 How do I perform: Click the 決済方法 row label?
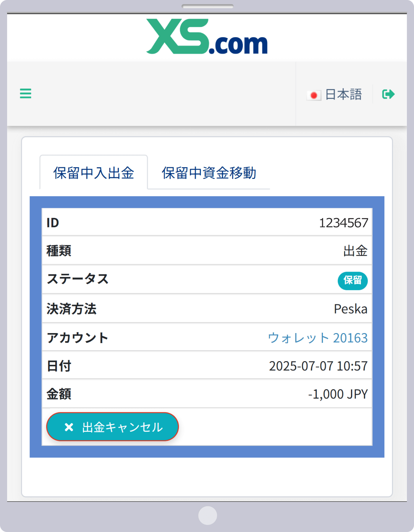point(72,309)
